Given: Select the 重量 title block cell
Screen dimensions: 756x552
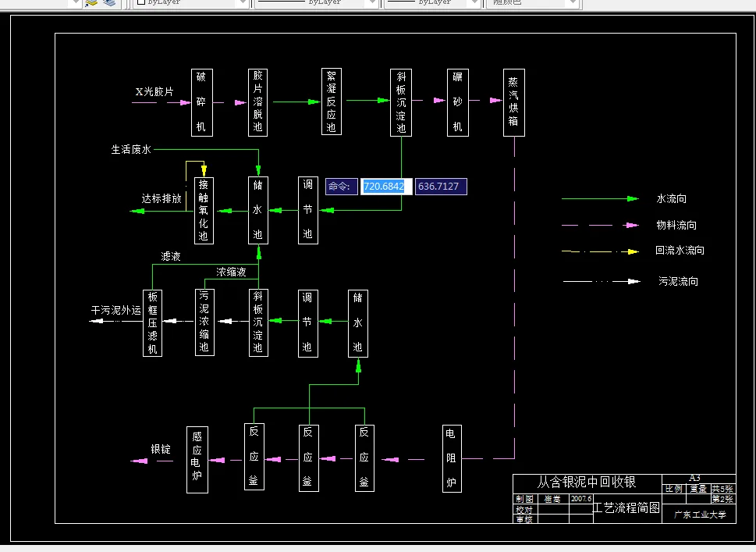Looking at the screenshot, I should (698, 489).
